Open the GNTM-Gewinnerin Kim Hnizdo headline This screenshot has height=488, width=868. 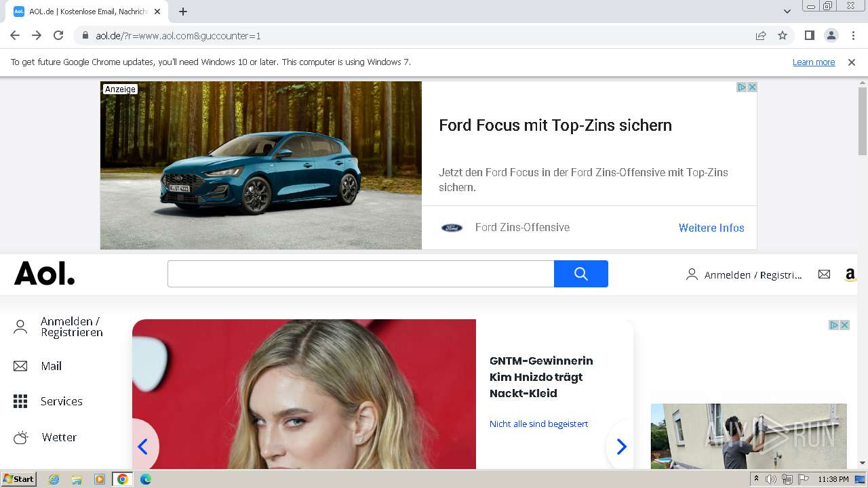pos(541,377)
